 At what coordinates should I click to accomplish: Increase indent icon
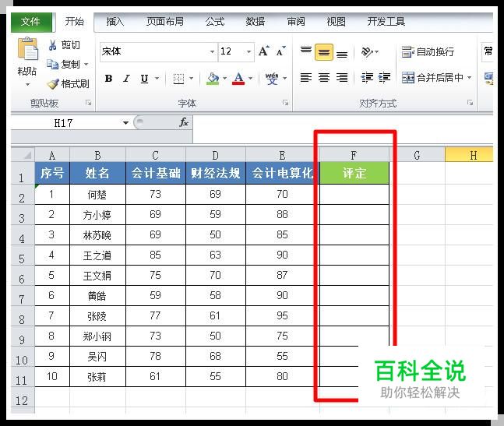pyautogui.click(x=385, y=77)
